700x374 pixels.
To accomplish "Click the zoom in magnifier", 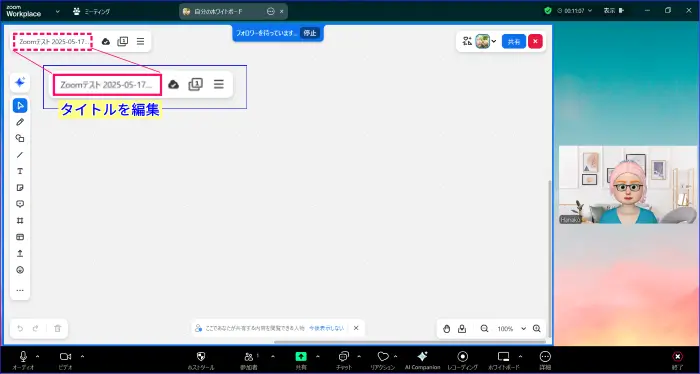I will 537,329.
